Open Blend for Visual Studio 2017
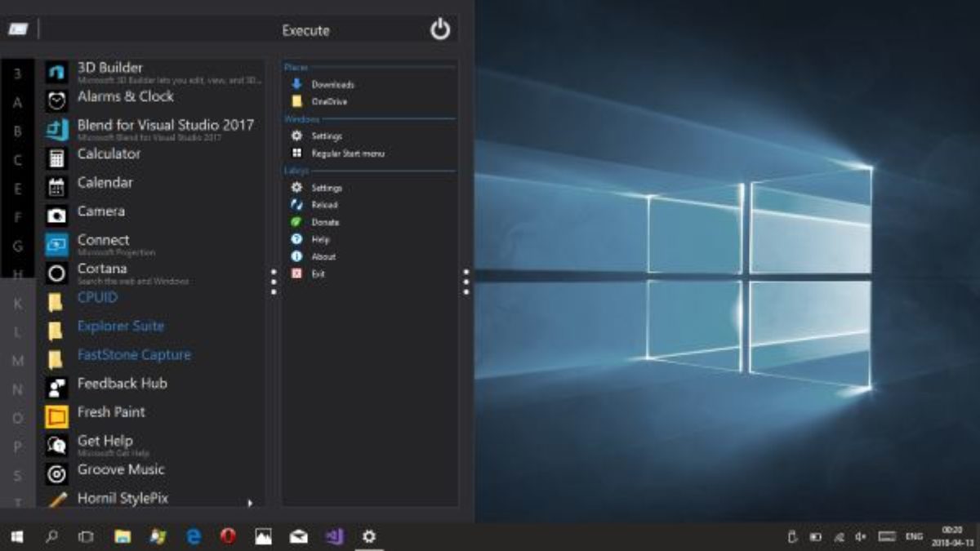 165,126
